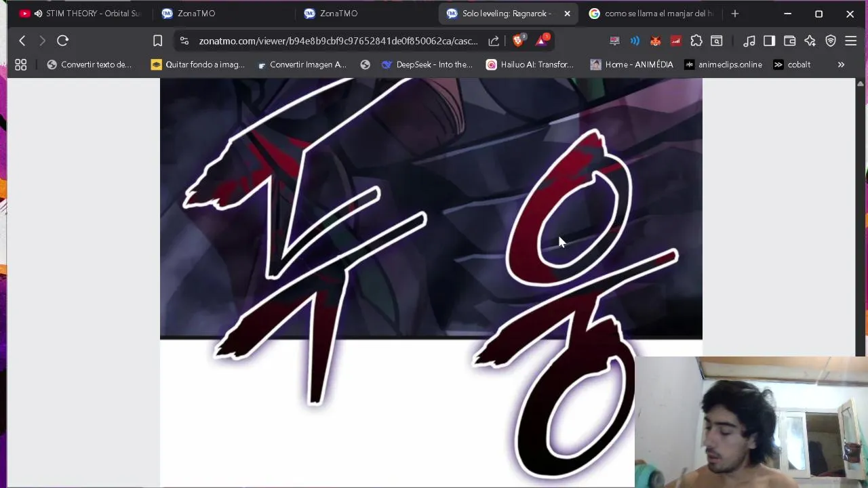Open the animeclips.online bookmark
This screenshot has height=488, width=868.
coord(723,64)
